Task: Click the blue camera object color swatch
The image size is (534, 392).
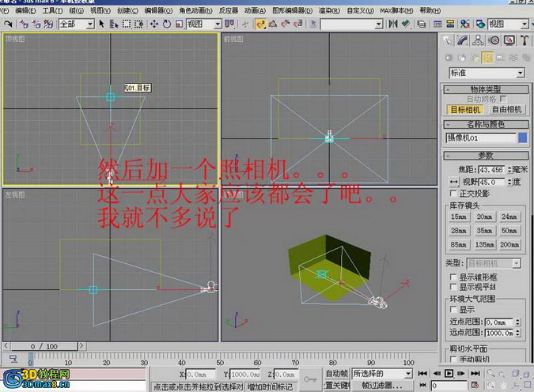Action: coord(522,138)
